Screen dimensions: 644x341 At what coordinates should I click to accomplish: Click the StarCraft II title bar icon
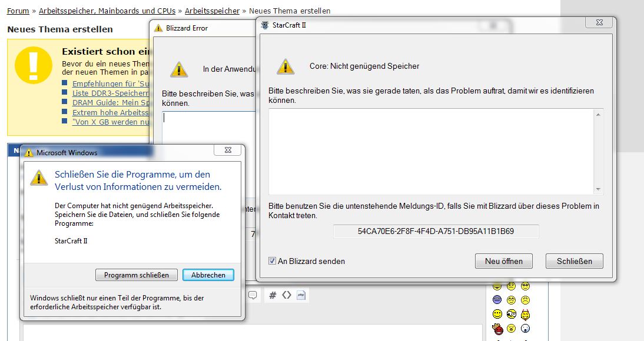tap(265, 25)
